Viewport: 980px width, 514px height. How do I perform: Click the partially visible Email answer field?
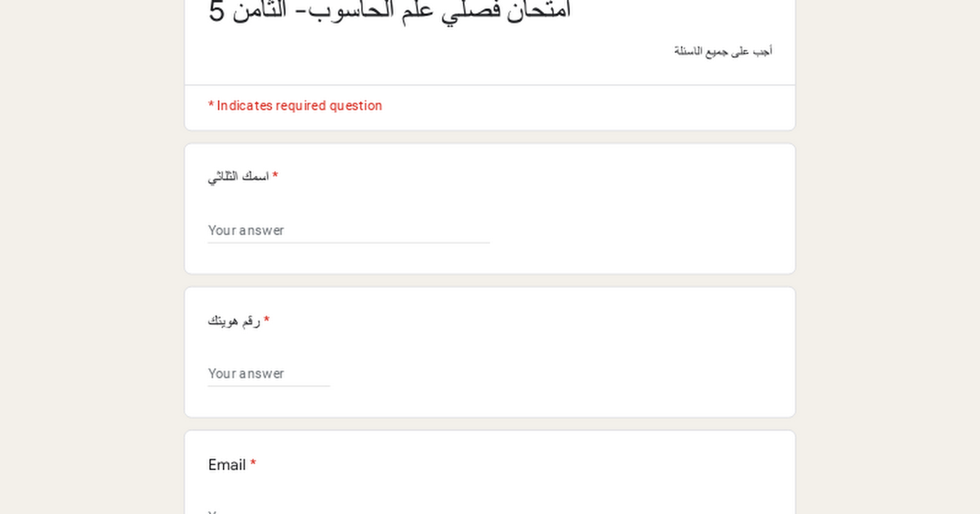tap(349, 511)
